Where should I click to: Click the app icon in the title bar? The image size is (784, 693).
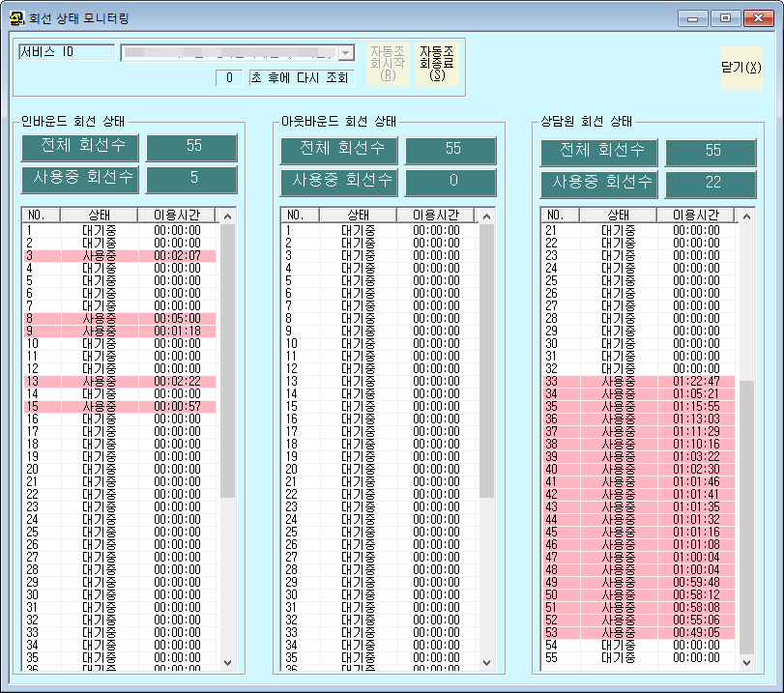tap(16, 18)
